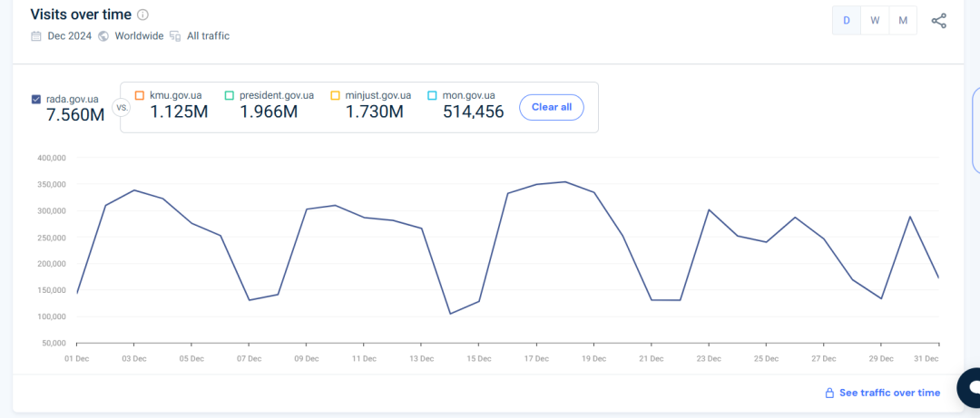
Task: Open the chat widget bubble
Action: 969,386
